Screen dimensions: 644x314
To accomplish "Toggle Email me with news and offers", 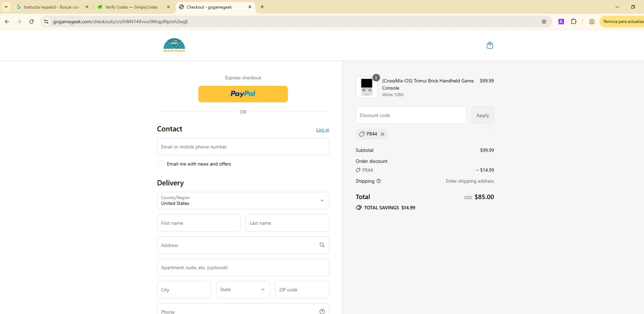I will pos(161,163).
